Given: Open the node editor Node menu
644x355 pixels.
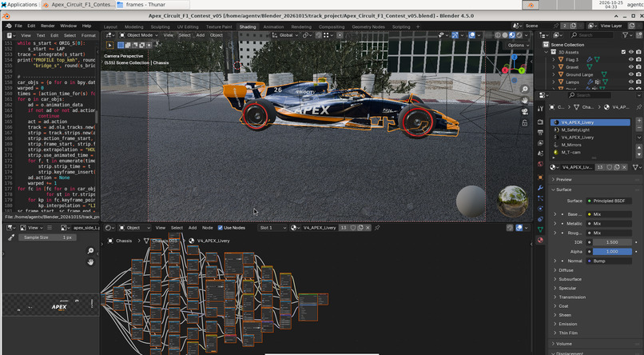Looking at the screenshot, I should pyautogui.click(x=208, y=228).
